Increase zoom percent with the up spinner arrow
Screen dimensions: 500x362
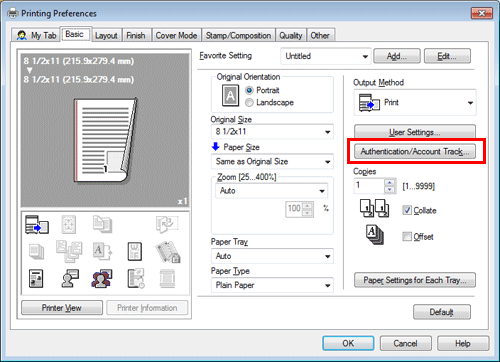[308, 205]
